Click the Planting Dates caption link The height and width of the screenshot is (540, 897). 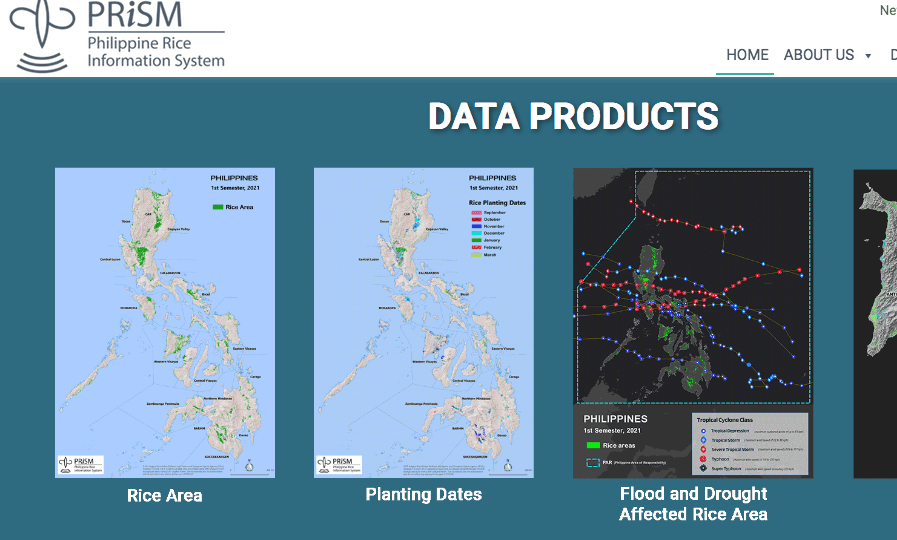(423, 494)
